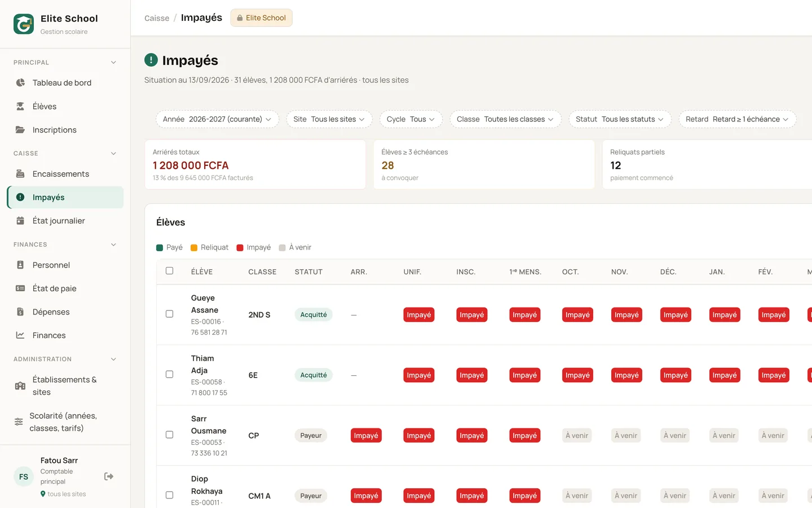
Task: Click the Scolarité settings sliders icon
Action: click(19, 422)
